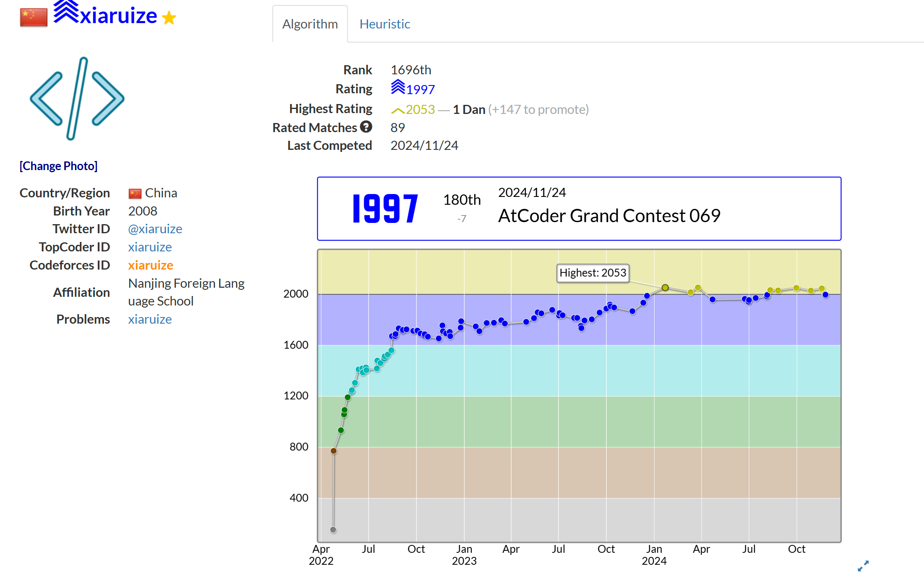
Task: Click the gray first data point on graph
Action: click(333, 530)
